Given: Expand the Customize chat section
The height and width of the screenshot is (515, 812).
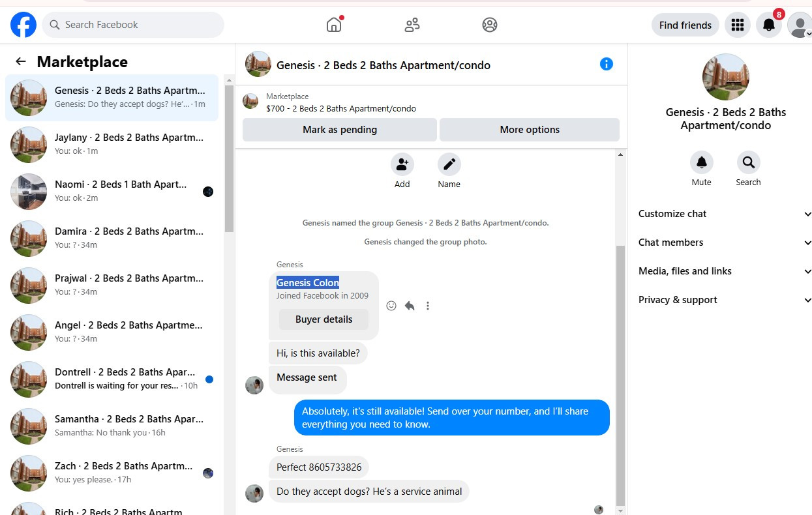Looking at the screenshot, I should pos(725,214).
